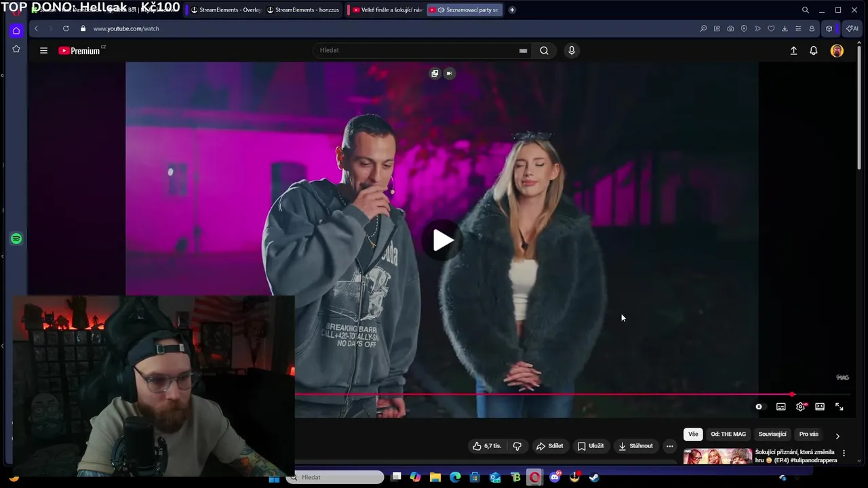Show more filter chips with right chevron

(837, 436)
